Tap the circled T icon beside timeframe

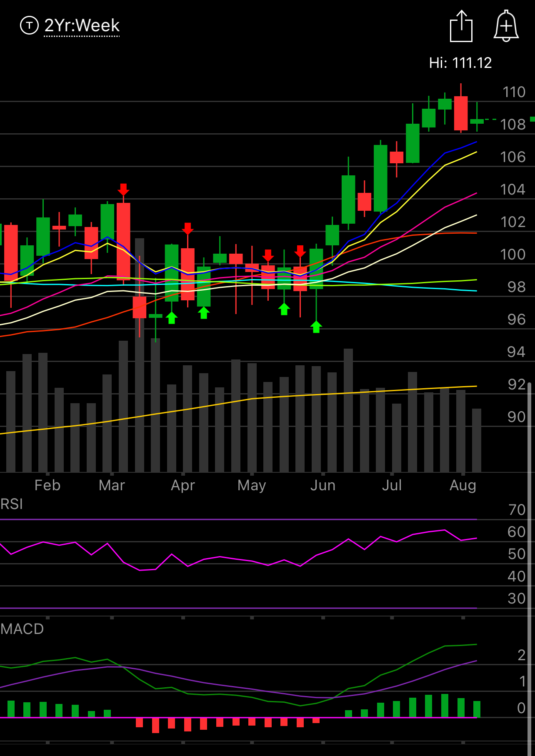[29, 25]
